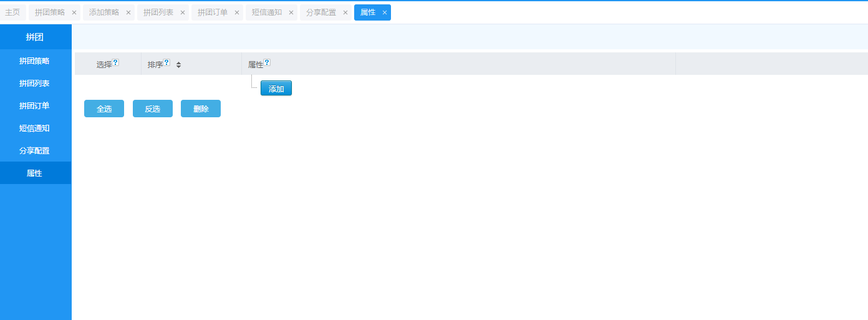Click help icon next to 属性 header
This screenshot has height=320, width=868.
[267, 62]
